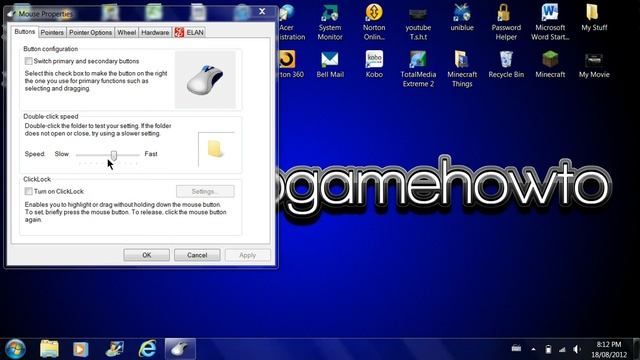640x360 pixels.
Task: Open the Hardware tab
Action: [x=155, y=32]
